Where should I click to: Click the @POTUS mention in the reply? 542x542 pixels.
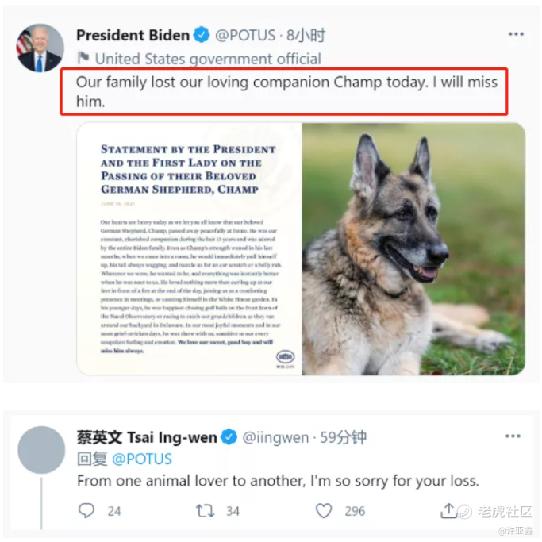142,459
